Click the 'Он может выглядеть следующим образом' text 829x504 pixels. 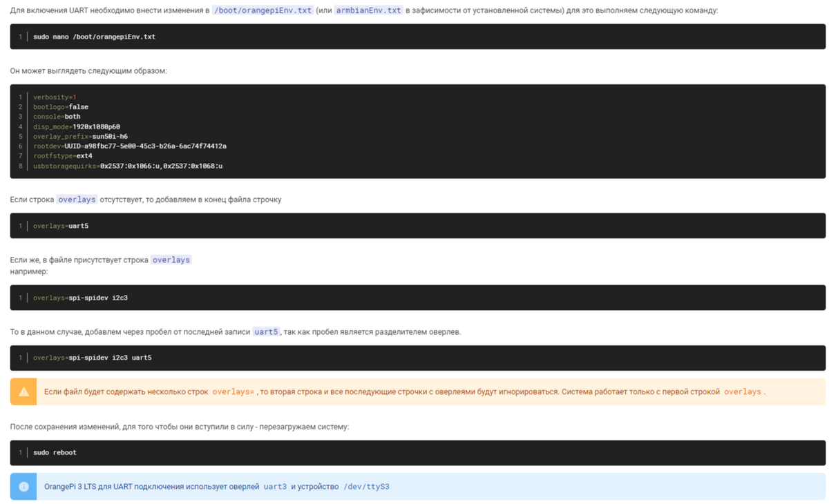pos(88,71)
